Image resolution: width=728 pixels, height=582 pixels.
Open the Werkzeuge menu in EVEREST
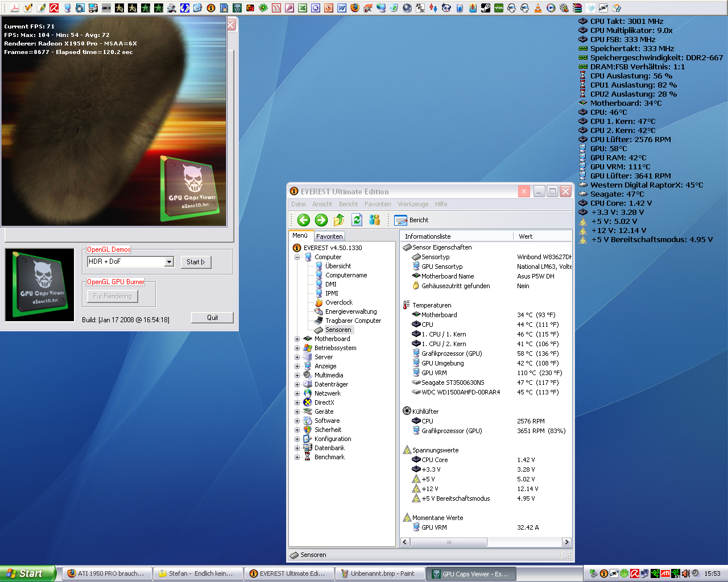413,204
